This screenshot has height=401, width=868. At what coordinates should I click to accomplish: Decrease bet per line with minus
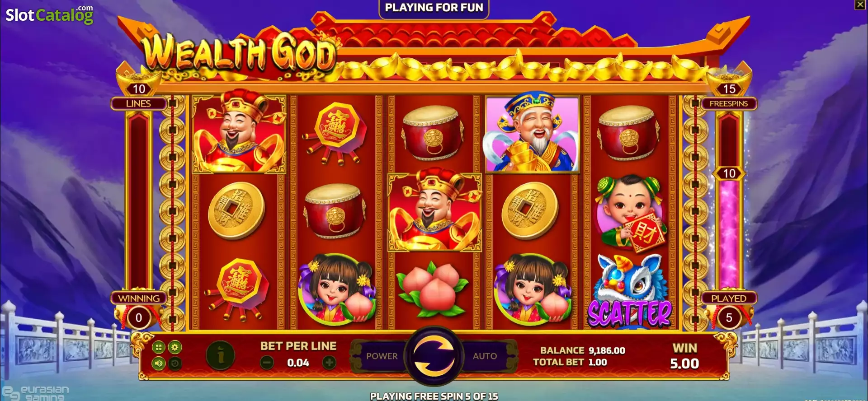[267, 363]
